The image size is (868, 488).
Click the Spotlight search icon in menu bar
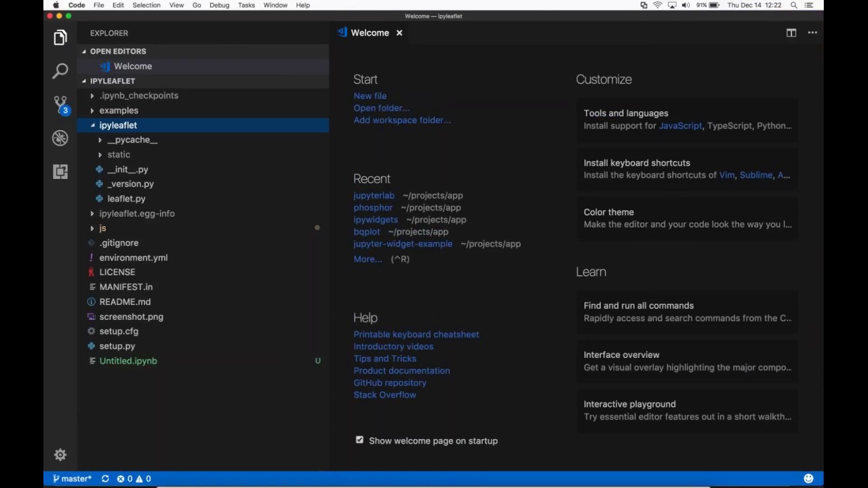click(793, 5)
